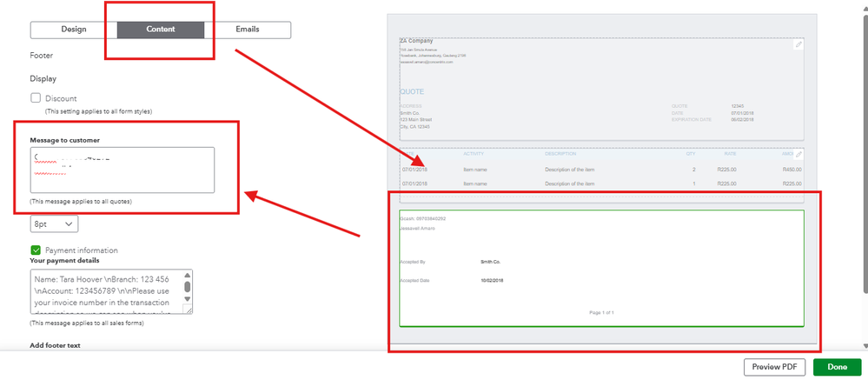Click the 'Display' heading
Screen dimensions: 868x380
43,78
